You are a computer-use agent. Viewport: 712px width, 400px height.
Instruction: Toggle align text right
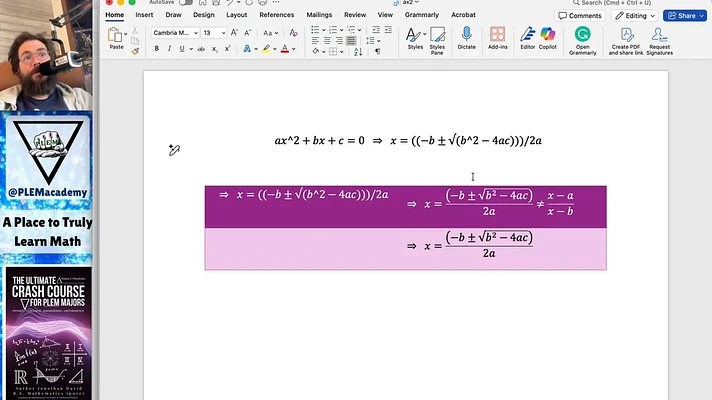(x=339, y=41)
